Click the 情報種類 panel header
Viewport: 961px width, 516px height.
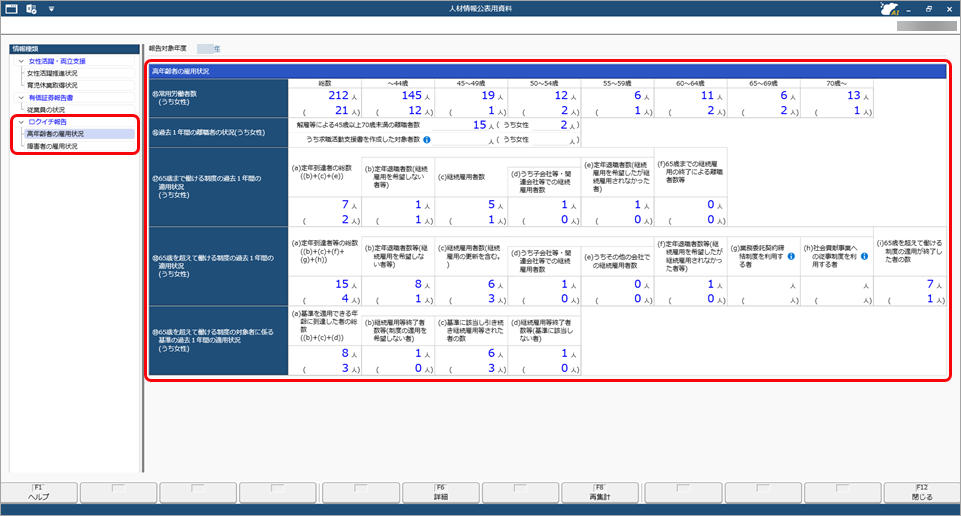(x=74, y=48)
